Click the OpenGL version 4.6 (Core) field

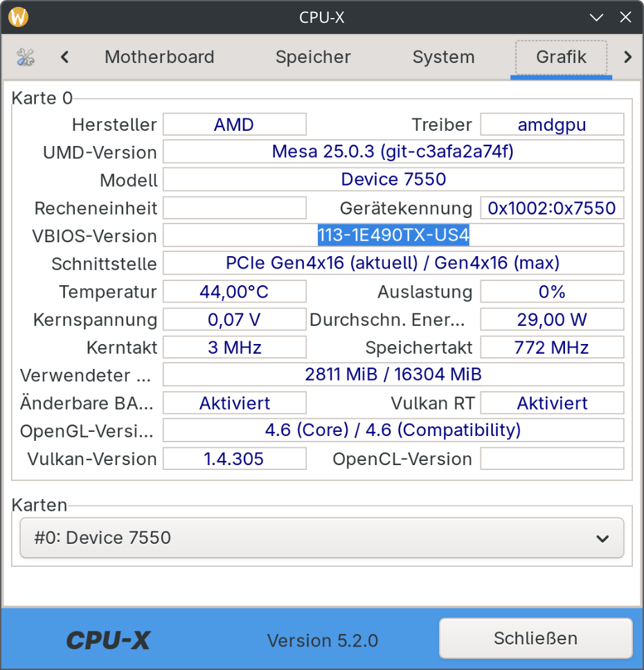point(393,430)
